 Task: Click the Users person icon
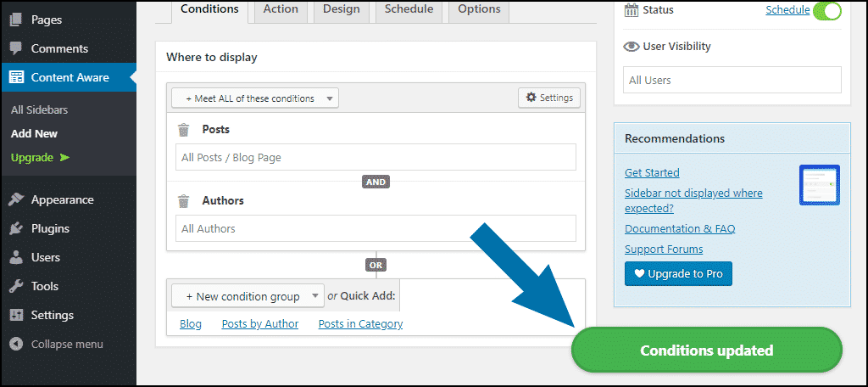click(x=17, y=257)
